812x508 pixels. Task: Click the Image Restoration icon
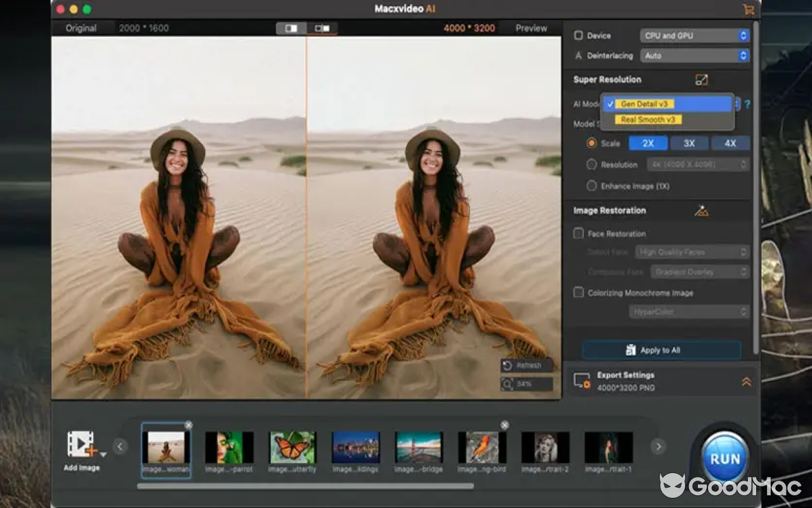coord(701,211)
